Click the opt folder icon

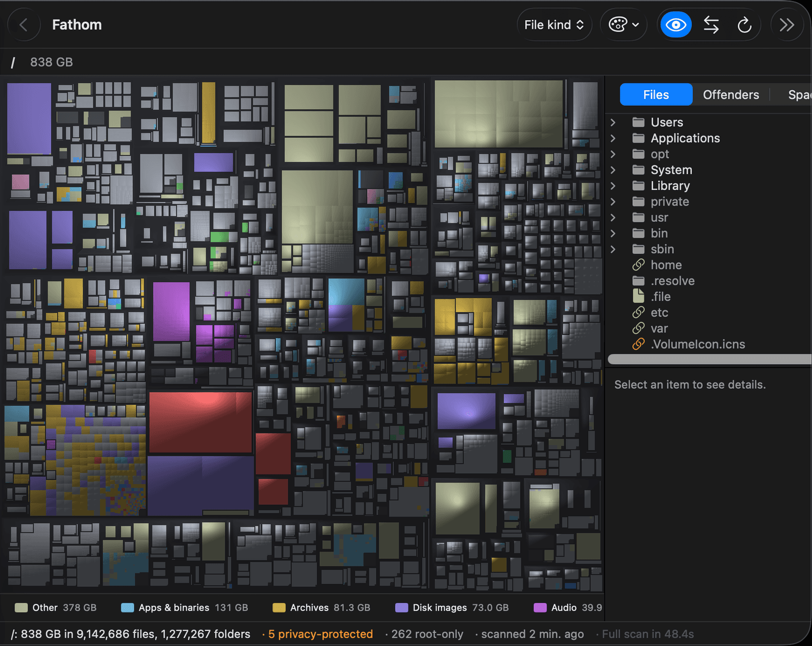638,154
